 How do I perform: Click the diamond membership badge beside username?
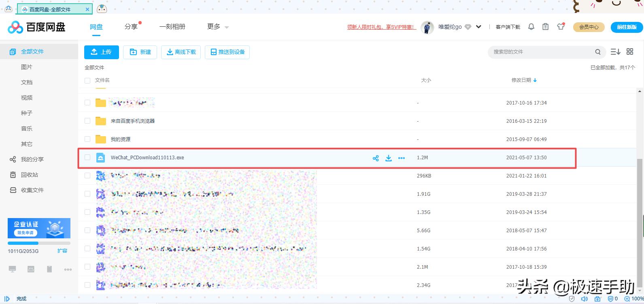468,27
